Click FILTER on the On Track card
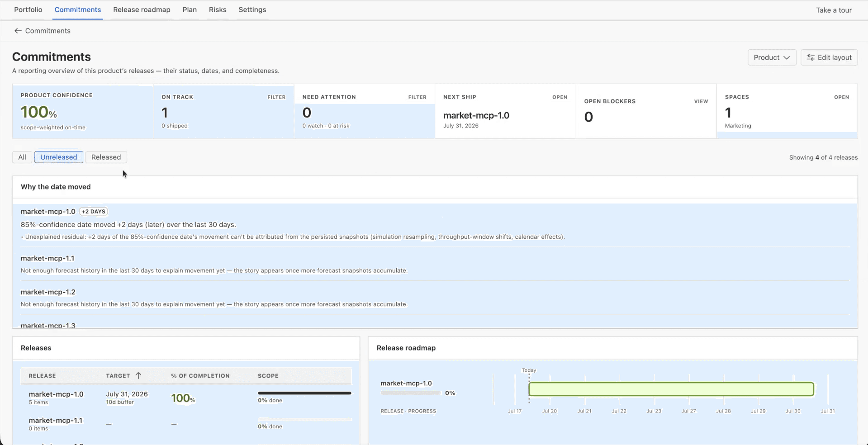 (x=276, y=97)
